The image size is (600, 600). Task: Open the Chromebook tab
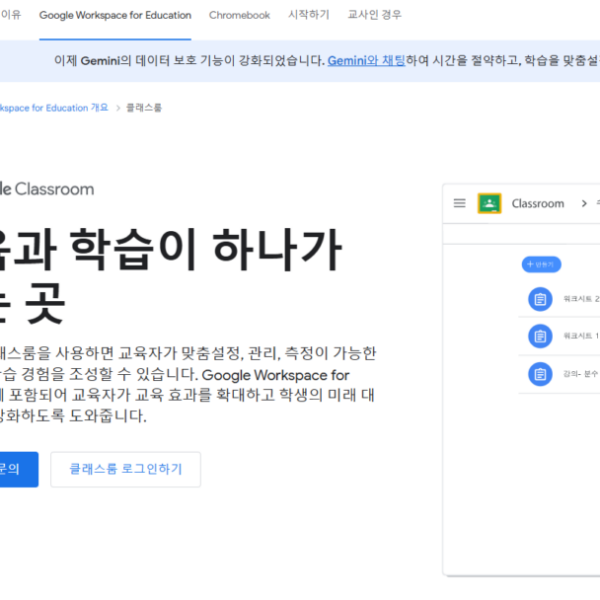pyautogui.click(x=240, y=15)
